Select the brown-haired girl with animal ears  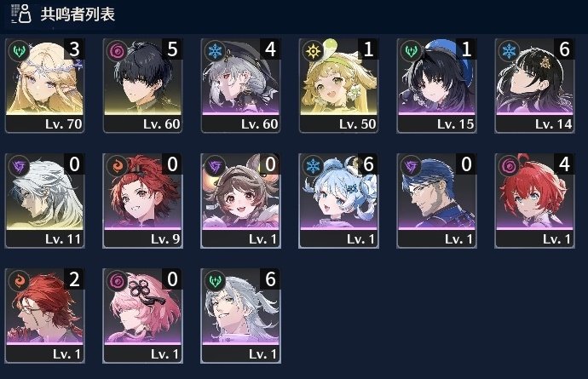pos(241,200)
